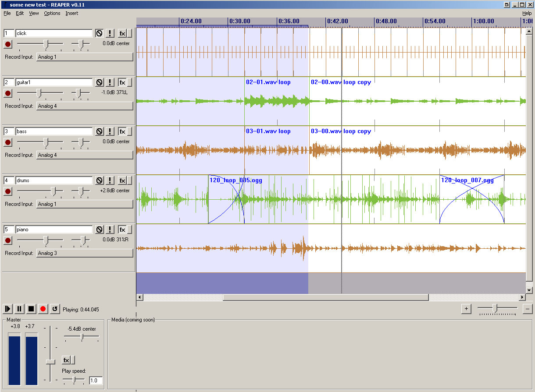Toggle the loop/repeat button in the transport
Image resolution: width=535 pixels, height=392 pixels.
[x=55, y=309]
